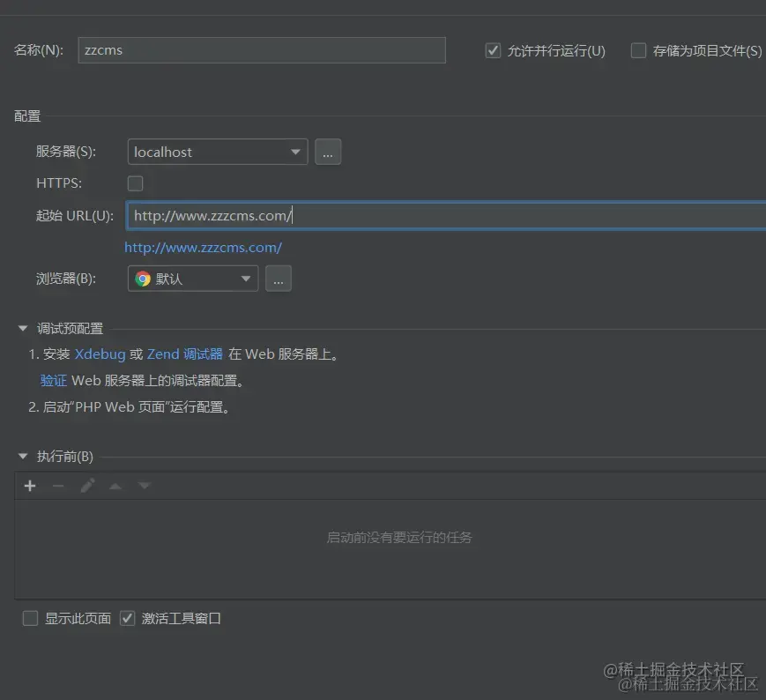Click the move task up arrow
766x700 pixels.
[x=115, y=486]
